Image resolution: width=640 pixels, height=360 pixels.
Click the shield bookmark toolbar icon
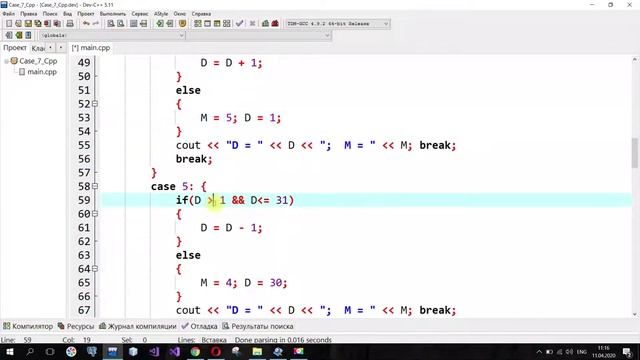click(182, 24)
